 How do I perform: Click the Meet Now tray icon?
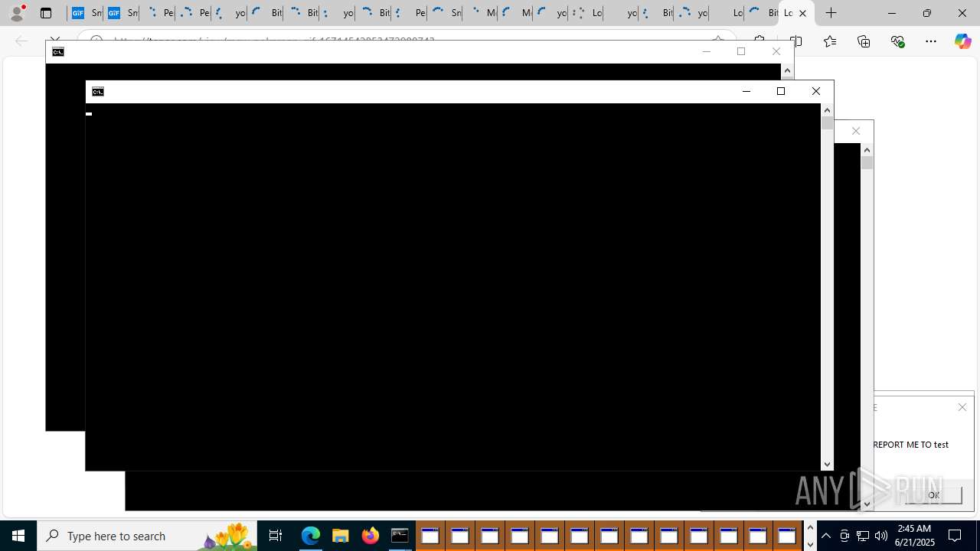tap(844, 536)
